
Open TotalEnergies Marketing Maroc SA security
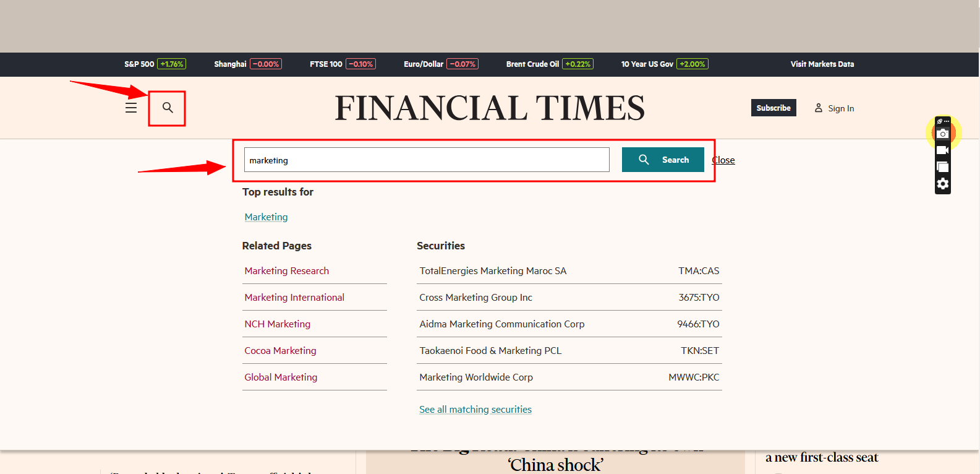[x=493, y=271]
